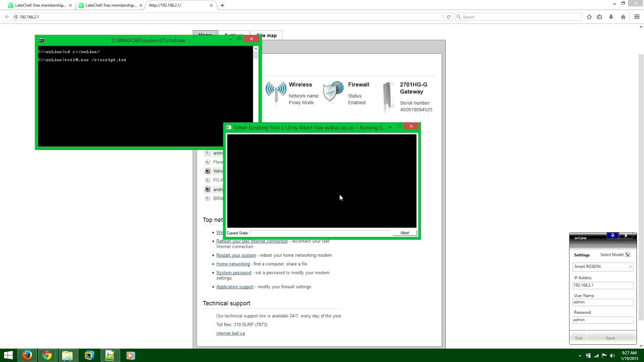Open Chrome from the taskbar
Screen dimensions: 644x362
point(47,355)
